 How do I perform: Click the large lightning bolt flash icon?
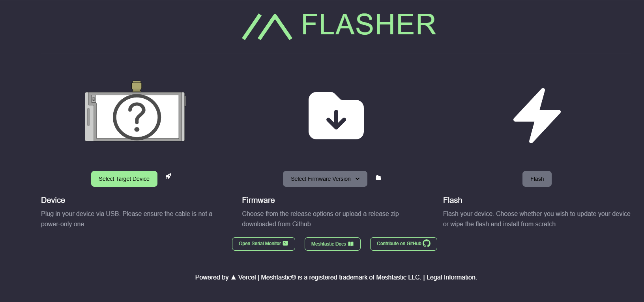(537, 116)
